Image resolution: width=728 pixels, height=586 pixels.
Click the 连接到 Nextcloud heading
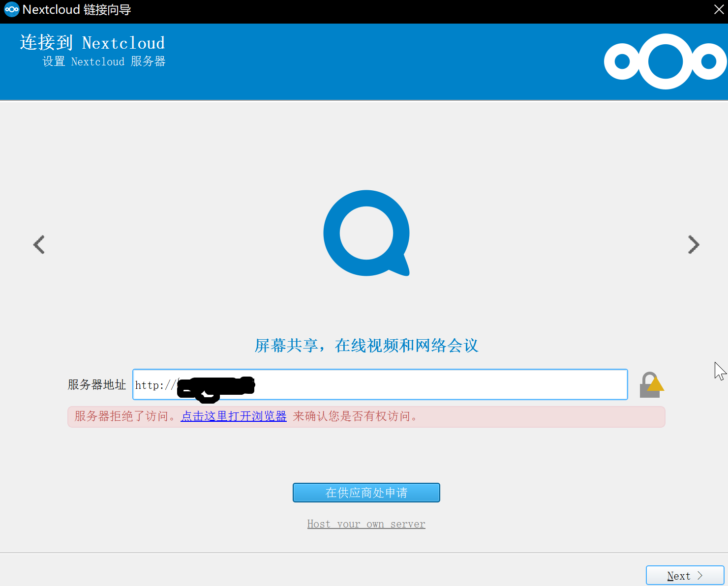click(92, 43)
